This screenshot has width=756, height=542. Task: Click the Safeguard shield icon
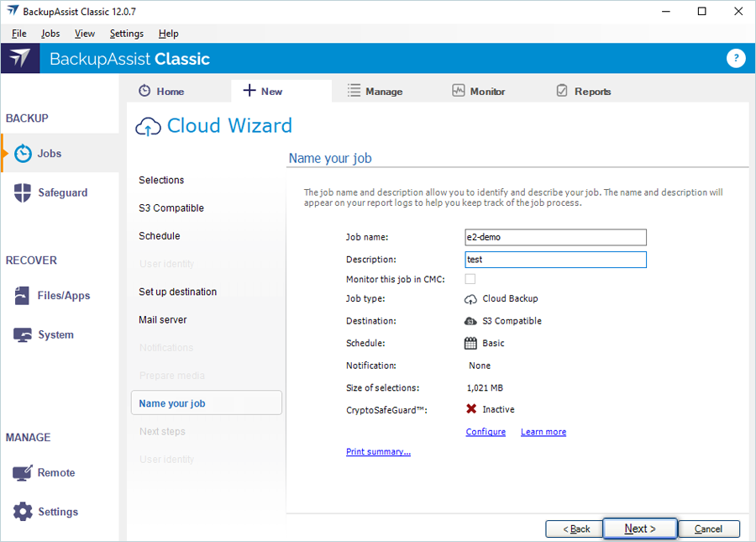[23, 192]
